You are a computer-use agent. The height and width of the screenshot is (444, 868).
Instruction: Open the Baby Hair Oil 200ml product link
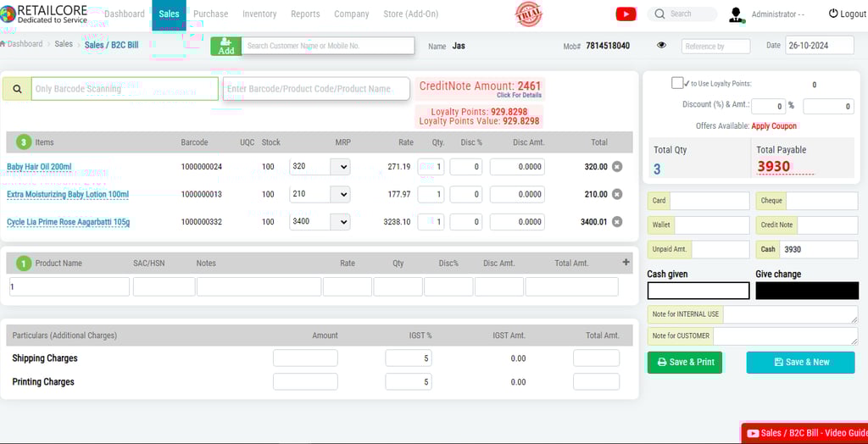point(39,167)
